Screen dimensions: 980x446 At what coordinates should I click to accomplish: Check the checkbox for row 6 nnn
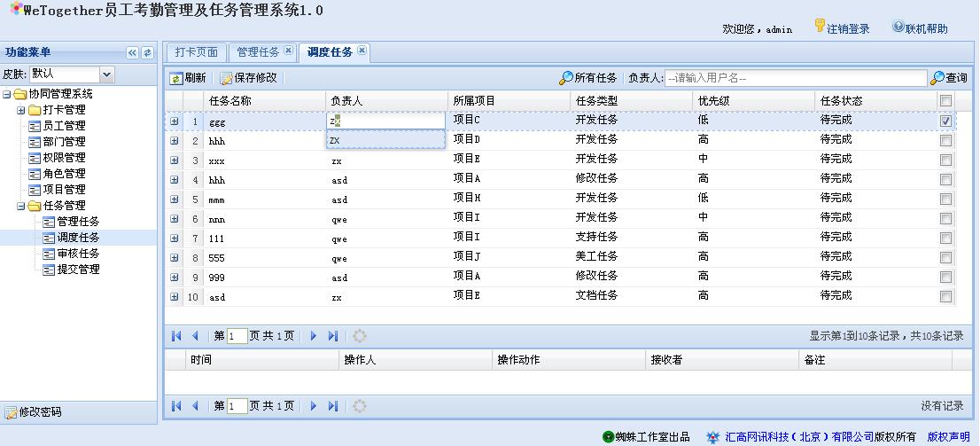(945, 219)
